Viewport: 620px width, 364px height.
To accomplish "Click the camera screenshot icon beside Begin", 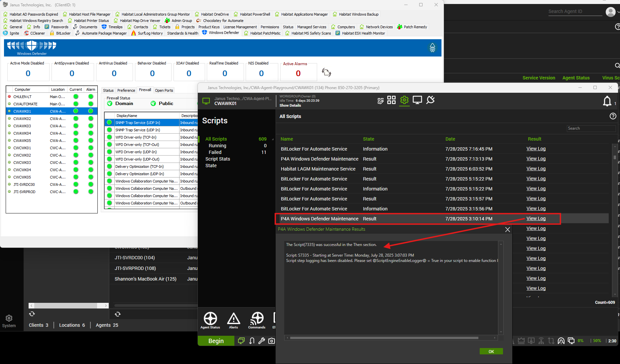I will click(272, 341).
